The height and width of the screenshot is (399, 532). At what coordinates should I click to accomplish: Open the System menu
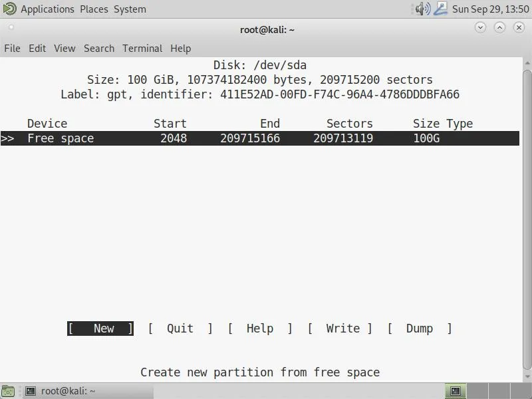(x=130, y=9)
